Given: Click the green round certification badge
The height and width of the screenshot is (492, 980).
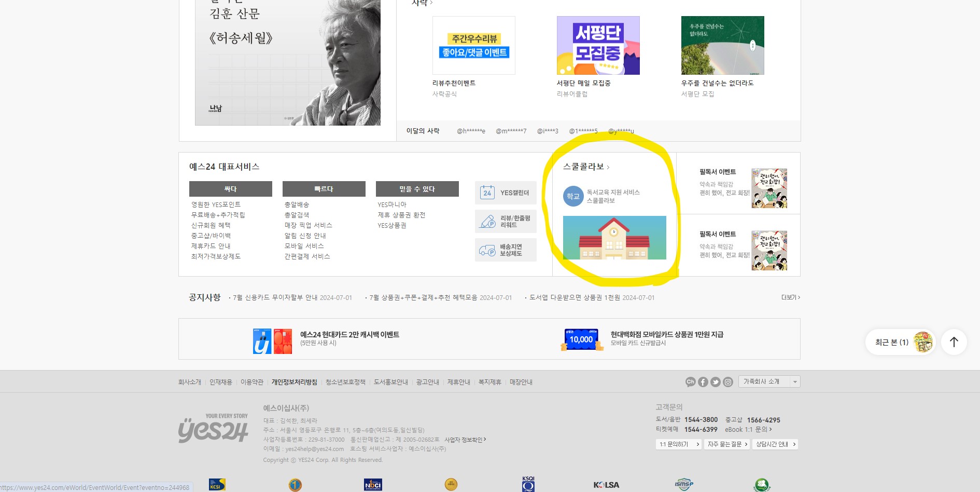Looking at the screenshot, I should pos(762,485).
